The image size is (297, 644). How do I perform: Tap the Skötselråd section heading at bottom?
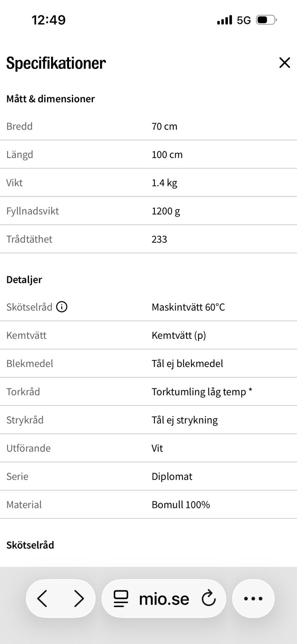point(30,545)
